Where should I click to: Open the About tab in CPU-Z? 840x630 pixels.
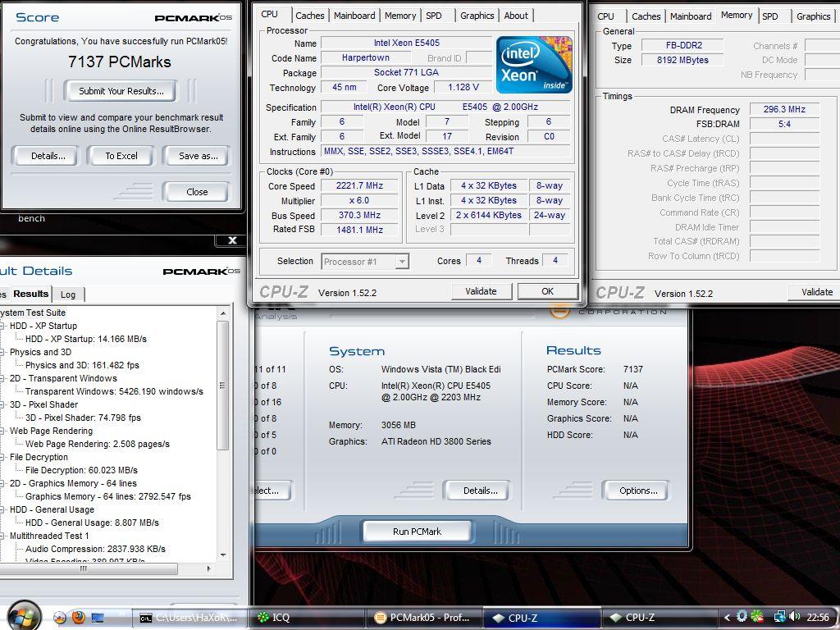[516, 16]
